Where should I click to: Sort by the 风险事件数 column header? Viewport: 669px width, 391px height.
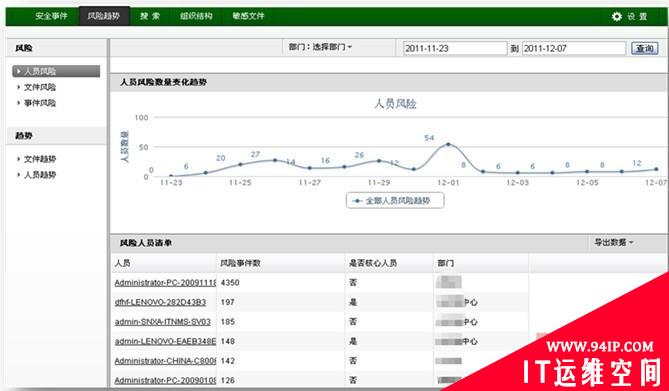click(x=240, y=263)
